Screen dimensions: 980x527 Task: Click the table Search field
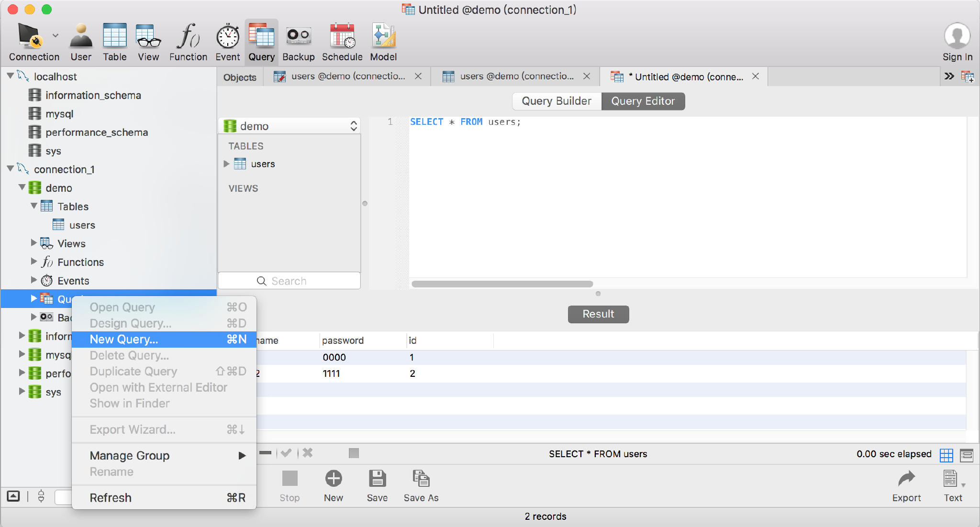289,281
